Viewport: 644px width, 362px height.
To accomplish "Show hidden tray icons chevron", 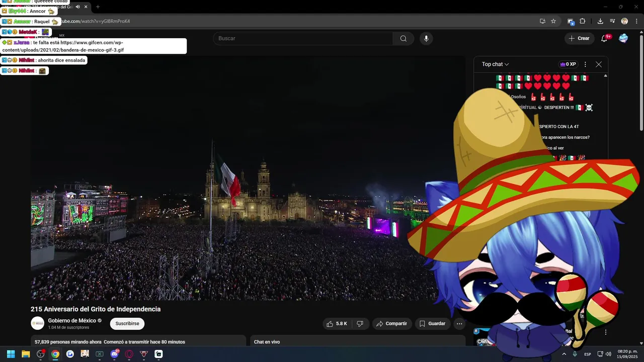I will pyautogui.click(x=564, y=354).
